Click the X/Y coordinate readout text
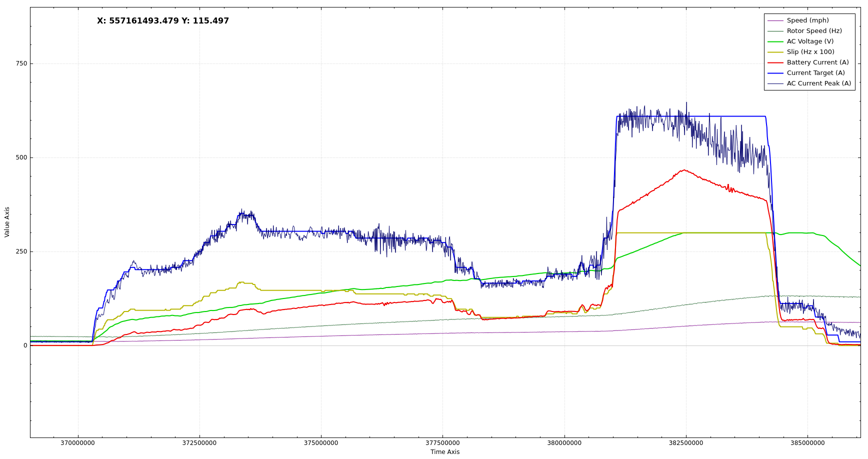 pyautogui.click(x=163, y=21)
